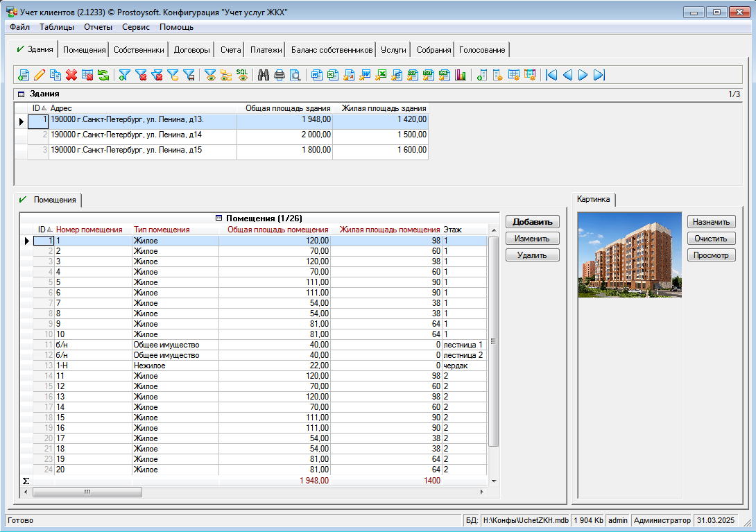Screen dimensions: 756x532
Task: Open the Отчеты menu
Action: click(98, 27)
